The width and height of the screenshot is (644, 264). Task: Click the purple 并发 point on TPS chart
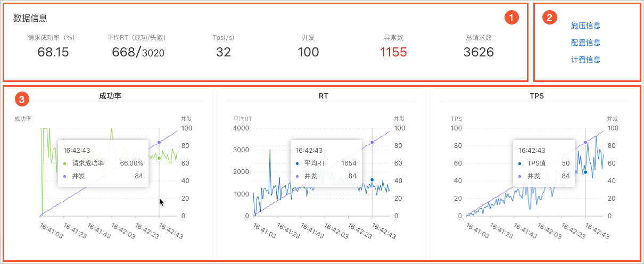coord(585,142)
